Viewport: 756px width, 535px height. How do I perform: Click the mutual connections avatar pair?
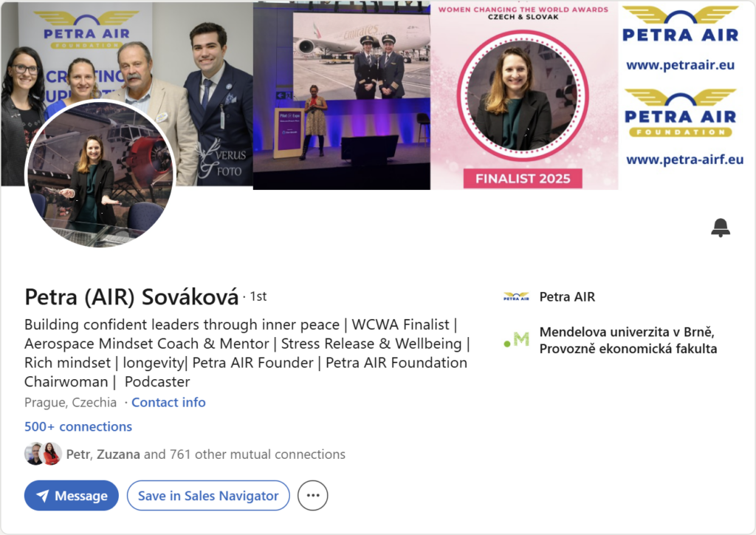click(43, 454)
